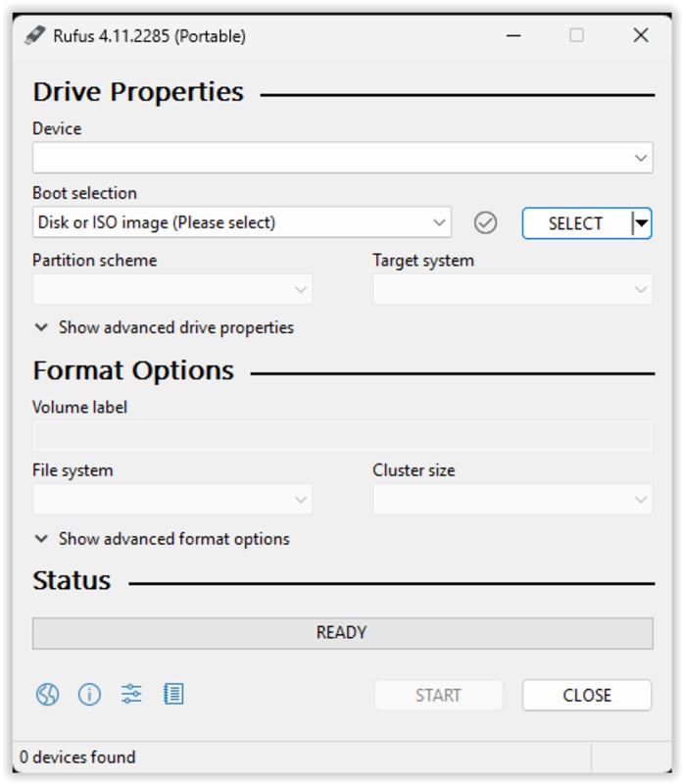Close the Rufus window with X
The image size is (683, 784).
tap(641, 35)
